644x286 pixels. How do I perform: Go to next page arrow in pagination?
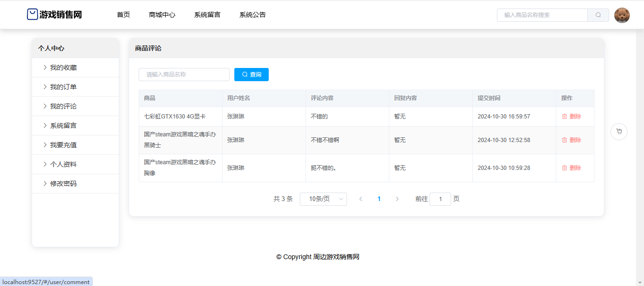point(397,199)
